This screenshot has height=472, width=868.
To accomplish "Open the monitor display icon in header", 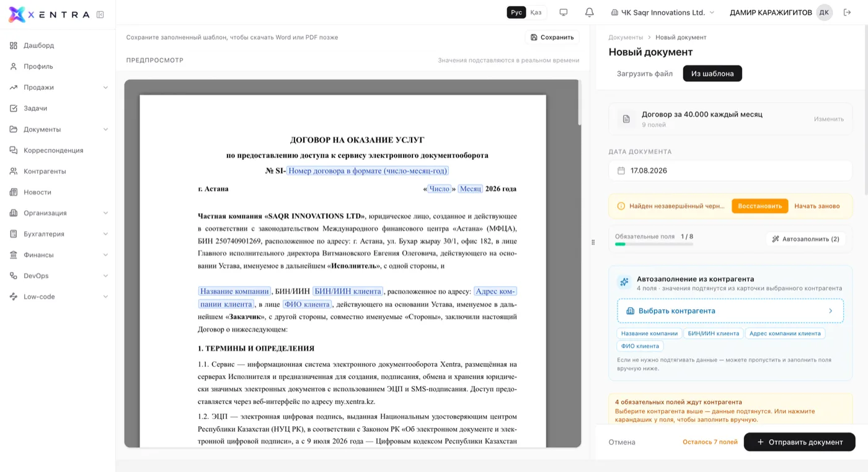I will click(564, 12).
